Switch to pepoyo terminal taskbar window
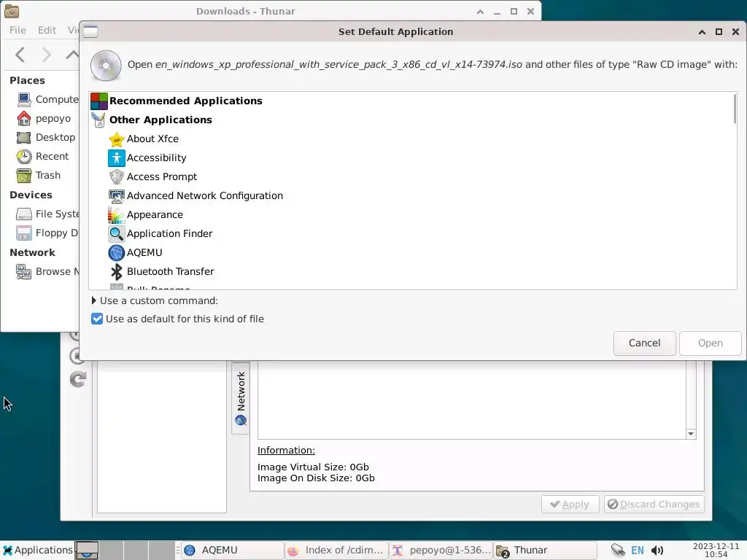The height and width of the screenshot is (560, 747). [x=441, y=551]
